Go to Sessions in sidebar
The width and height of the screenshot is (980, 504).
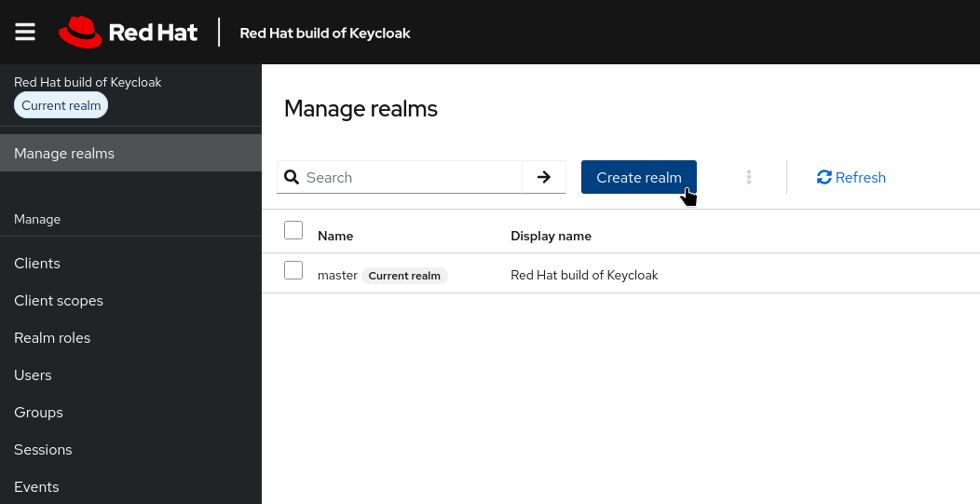click(x=43, y=450)
